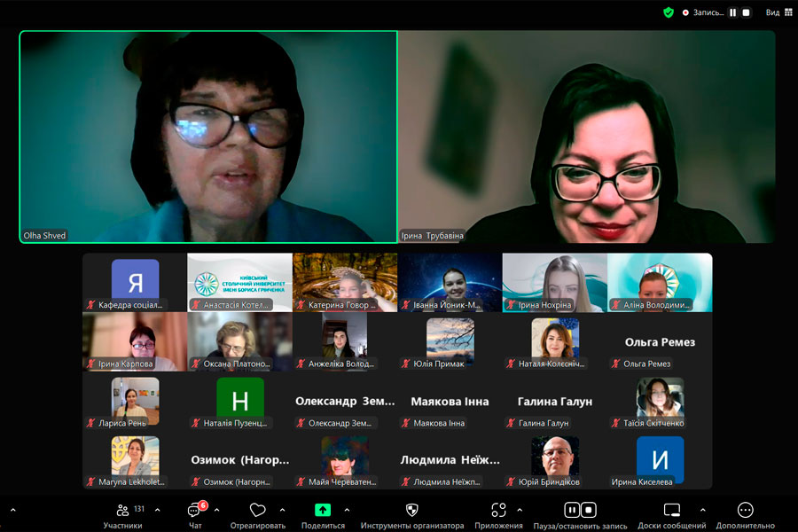Screen dimensions: 798x532
Task: Click the Отреагировать heart reaction icon
Action: (x=257, y=510)
